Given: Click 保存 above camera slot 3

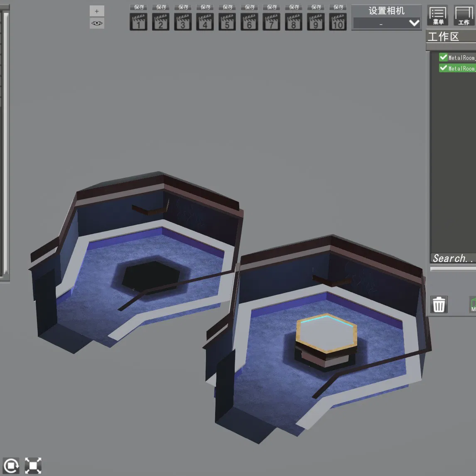Looking at the screenshot, I should pyautogui.click(x=183, y=7).
